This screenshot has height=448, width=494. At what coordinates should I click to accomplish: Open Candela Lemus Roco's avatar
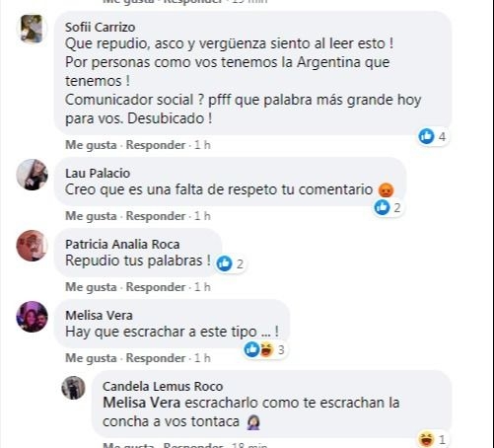(x=73, y=388)
